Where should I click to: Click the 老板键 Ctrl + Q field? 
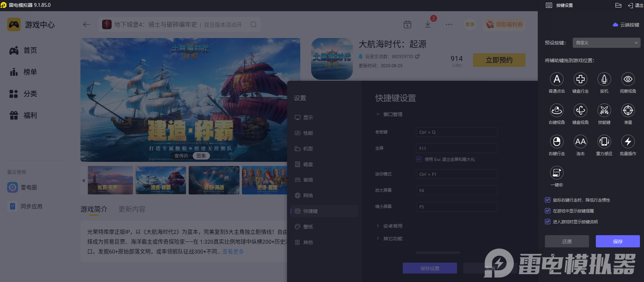pyautogui.click(x=456, y=132)
